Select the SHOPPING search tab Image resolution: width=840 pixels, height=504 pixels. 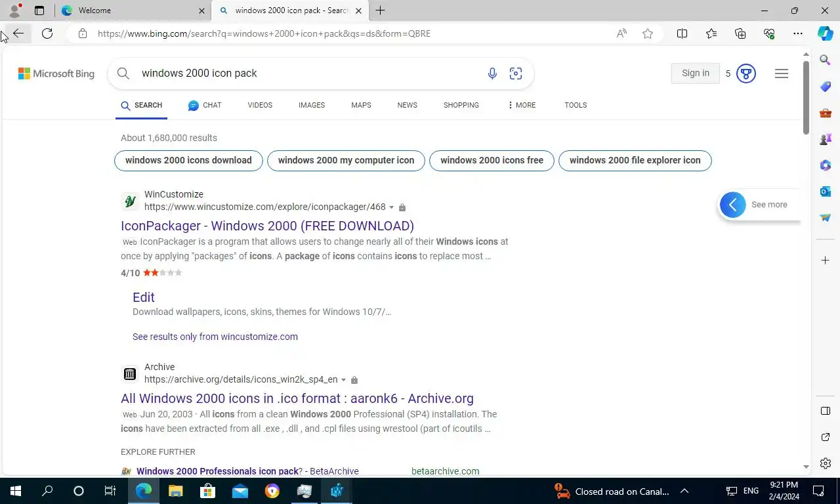tap(461, 105)
